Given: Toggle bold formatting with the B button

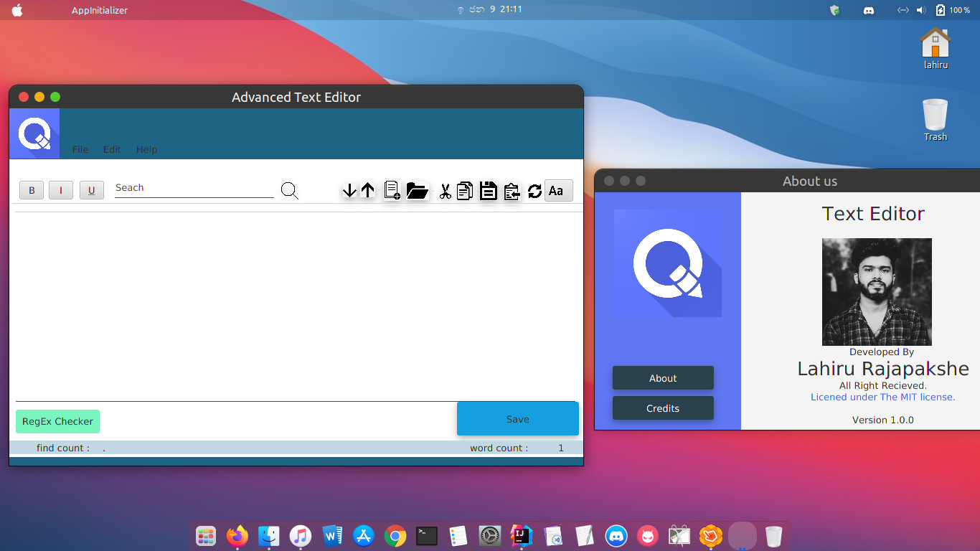Looking at the screenshot, I should 31,189.
